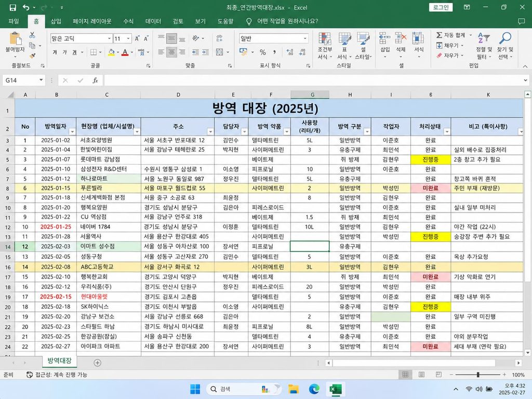Decrease decimal places
This screenshot has width=532, height=399.
[302, 52]
